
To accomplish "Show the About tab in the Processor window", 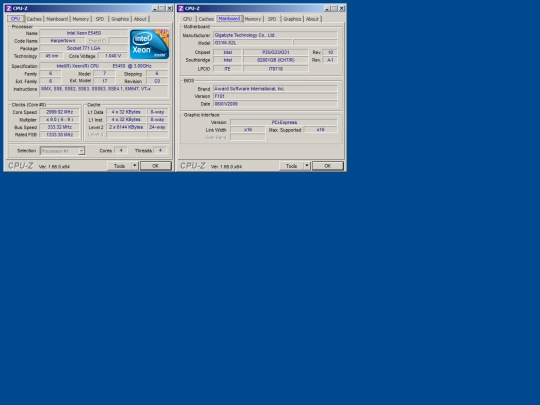I will pyautogui.click(x=140, y=19).
